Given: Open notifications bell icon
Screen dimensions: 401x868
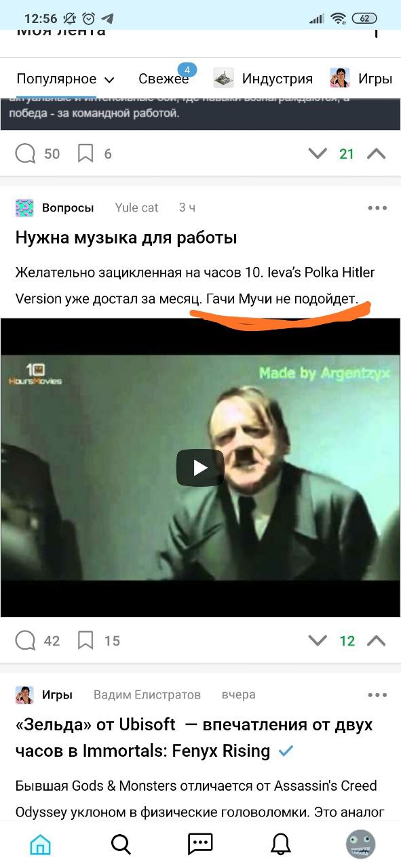Looking at the screenshot, I should click(x=280, y=844).
